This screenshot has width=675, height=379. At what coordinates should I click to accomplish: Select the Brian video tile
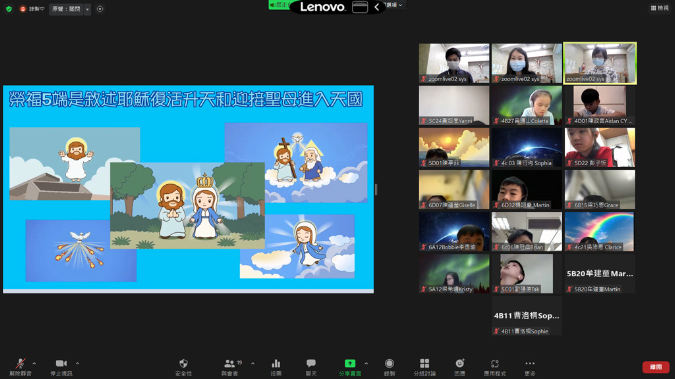tap(527, 232)
